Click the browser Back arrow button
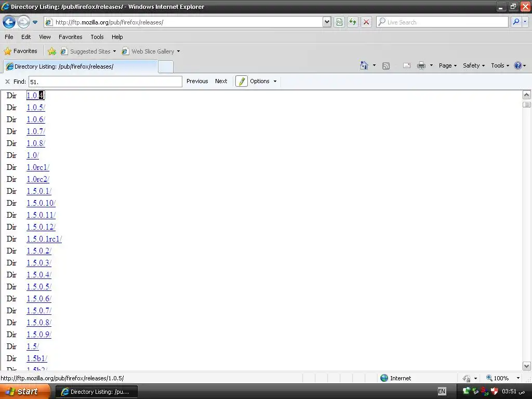This screenshot has width=532, height=399. 9,22
